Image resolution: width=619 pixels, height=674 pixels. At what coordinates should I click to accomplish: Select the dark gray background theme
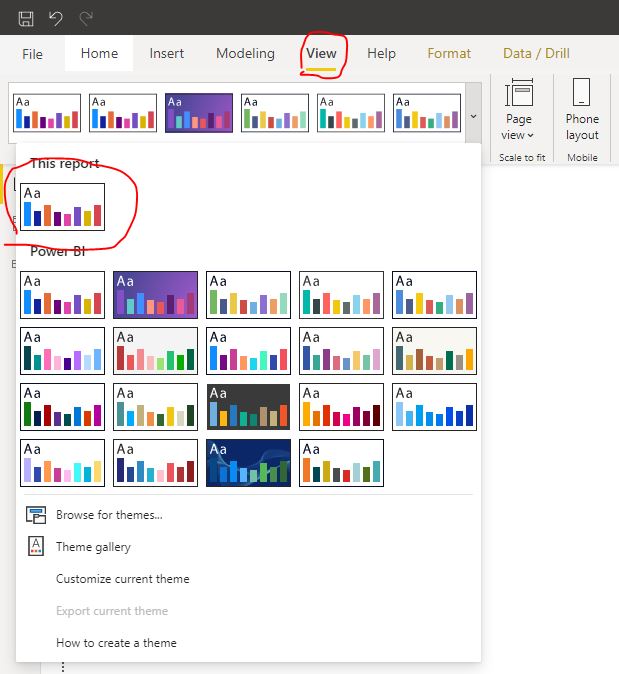[248, 407]
